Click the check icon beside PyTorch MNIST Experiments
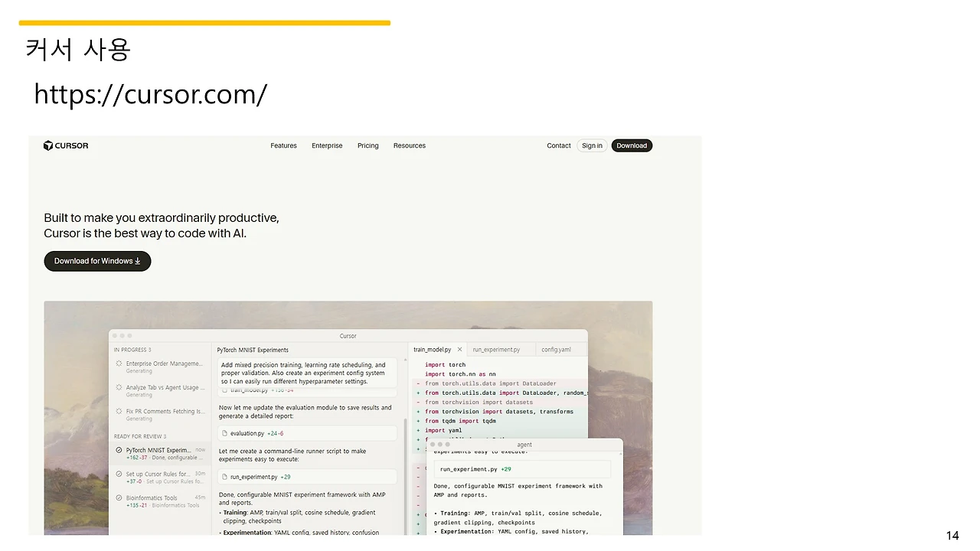Viewport: 980px width, 551px height. (x=119, y=451)
